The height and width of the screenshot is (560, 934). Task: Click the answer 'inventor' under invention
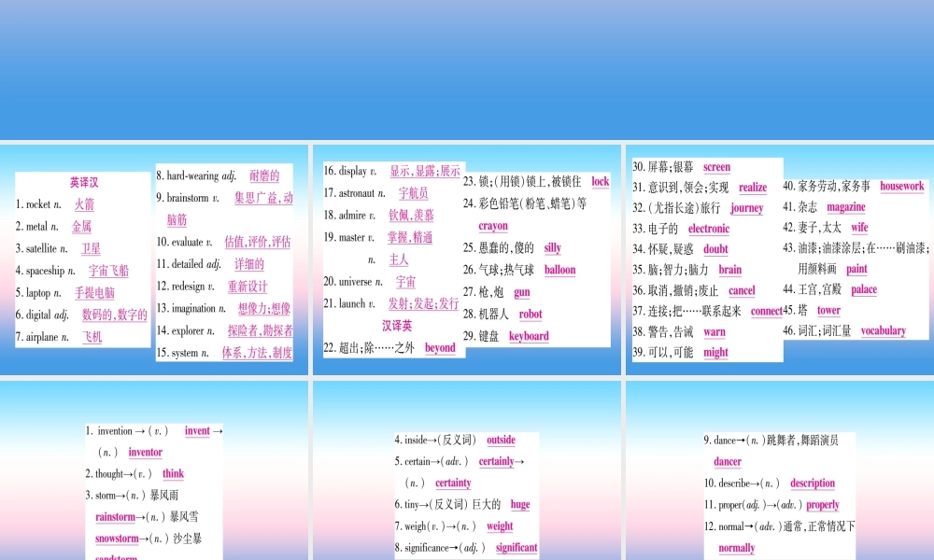146,453
